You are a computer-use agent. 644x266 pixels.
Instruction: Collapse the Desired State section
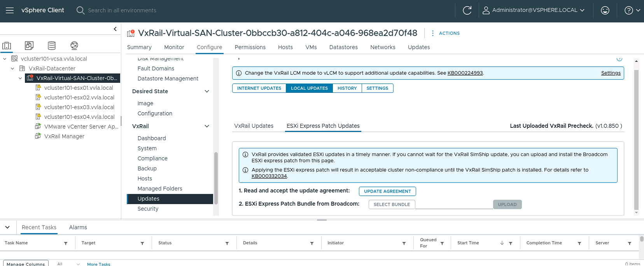tap(207, 91)
